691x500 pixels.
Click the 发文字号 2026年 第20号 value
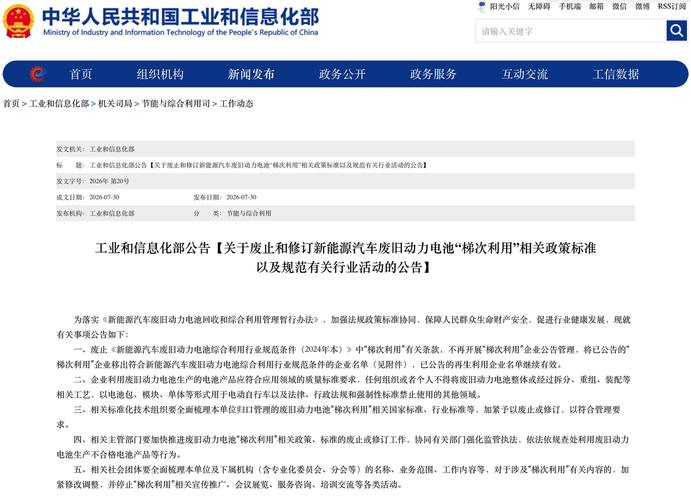pos(109,181)
